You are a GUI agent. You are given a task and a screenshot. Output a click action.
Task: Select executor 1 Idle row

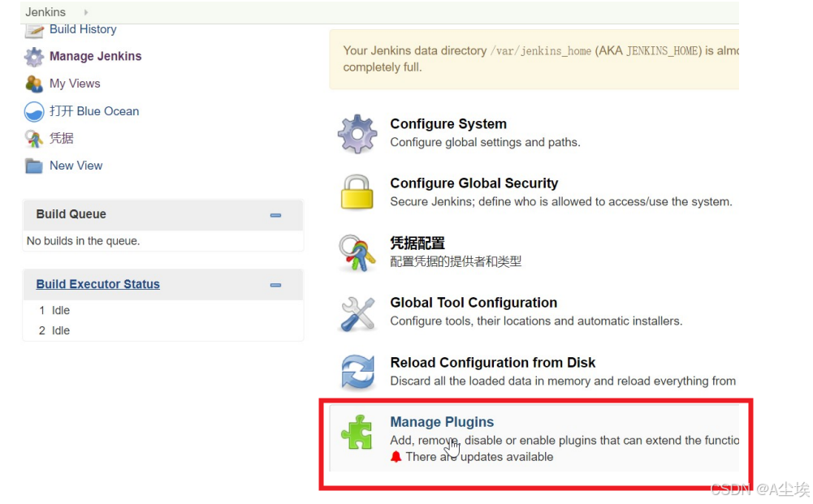[x=162, y=310]
